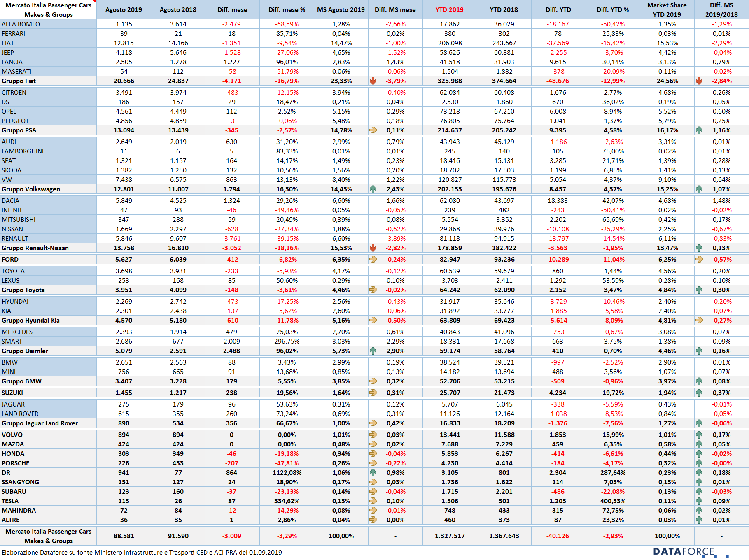This screenshot has width=749, height=560.
Task: Select the "YTD 2018" column header
Action: [504, 10]
